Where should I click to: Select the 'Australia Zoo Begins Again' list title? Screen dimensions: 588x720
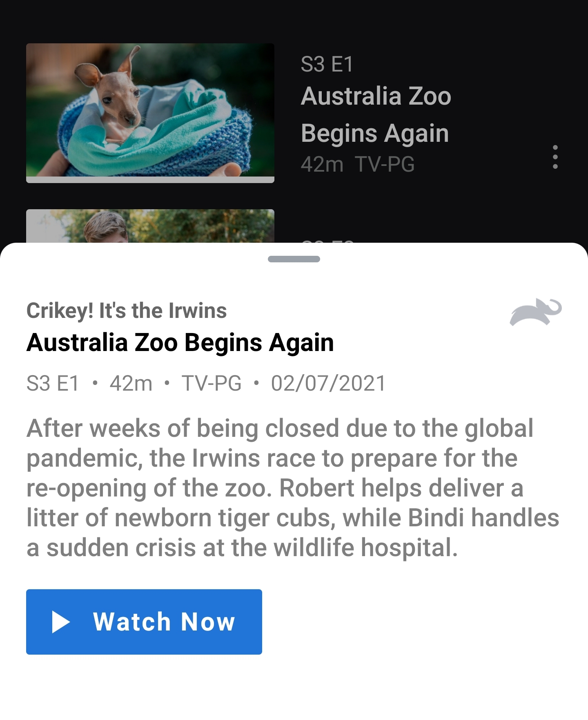376,115
